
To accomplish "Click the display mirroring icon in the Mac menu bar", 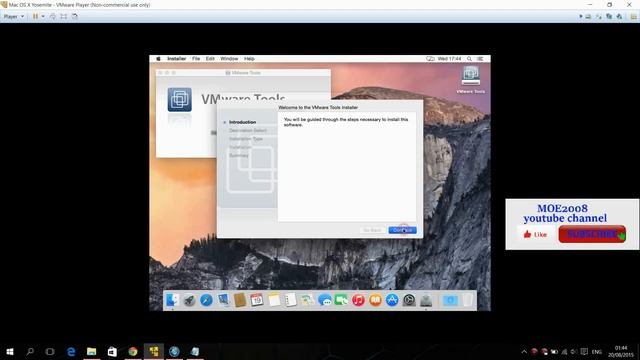I will (x=430, y=59).
